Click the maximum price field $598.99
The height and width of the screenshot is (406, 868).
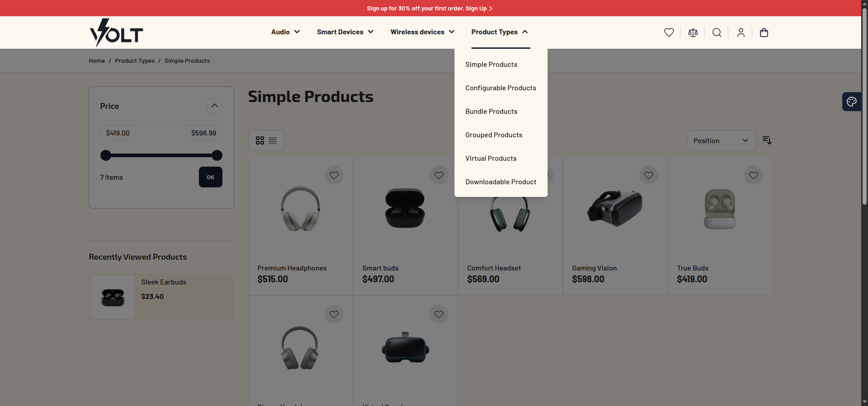204,133
